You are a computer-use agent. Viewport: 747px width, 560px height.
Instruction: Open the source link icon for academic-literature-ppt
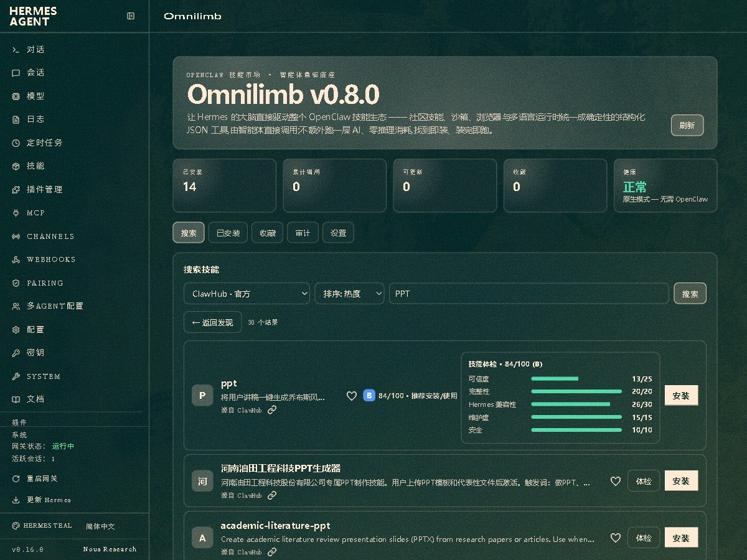pos(272,552)
